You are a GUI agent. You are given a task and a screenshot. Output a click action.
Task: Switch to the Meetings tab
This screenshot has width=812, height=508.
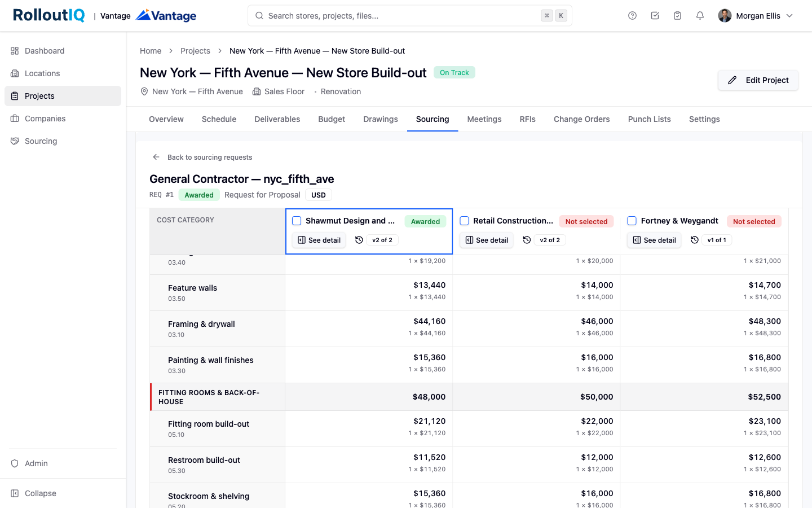pos(484,119)
